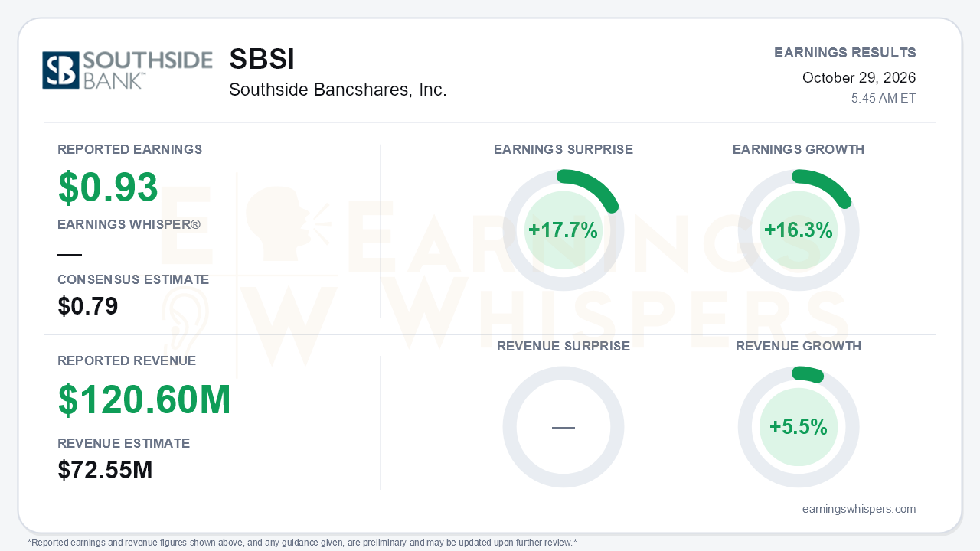Click the EARNINGS WHISPER® label

click(x=129, y=225)
